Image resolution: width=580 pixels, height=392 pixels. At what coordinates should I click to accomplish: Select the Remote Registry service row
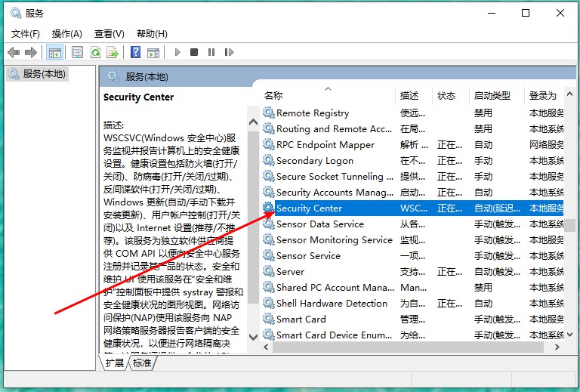tap(413, 113)
